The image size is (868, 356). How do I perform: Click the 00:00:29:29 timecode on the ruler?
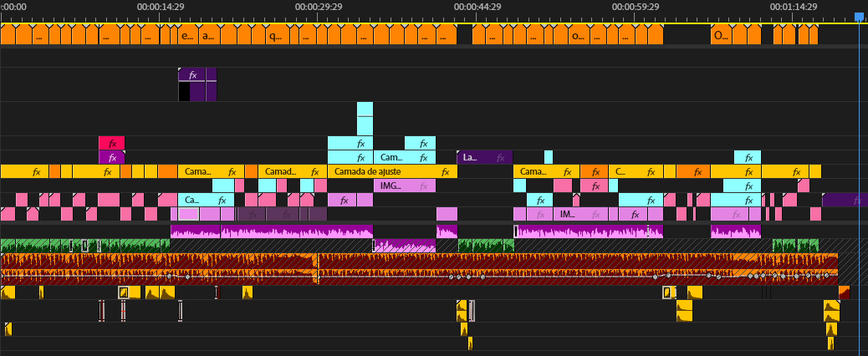pos(319,7)
